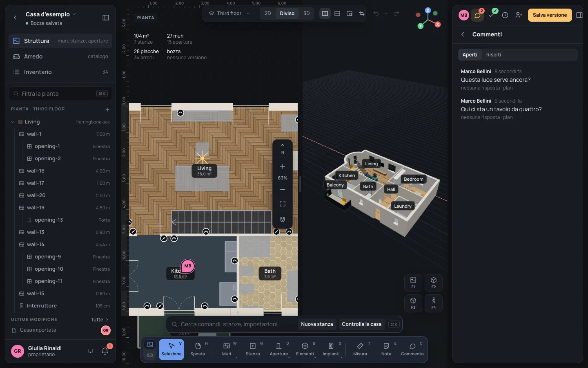Screen dimensions: 588x368
Task: Open comments via speech bubble icon
Action: click(x=477, y=15)
